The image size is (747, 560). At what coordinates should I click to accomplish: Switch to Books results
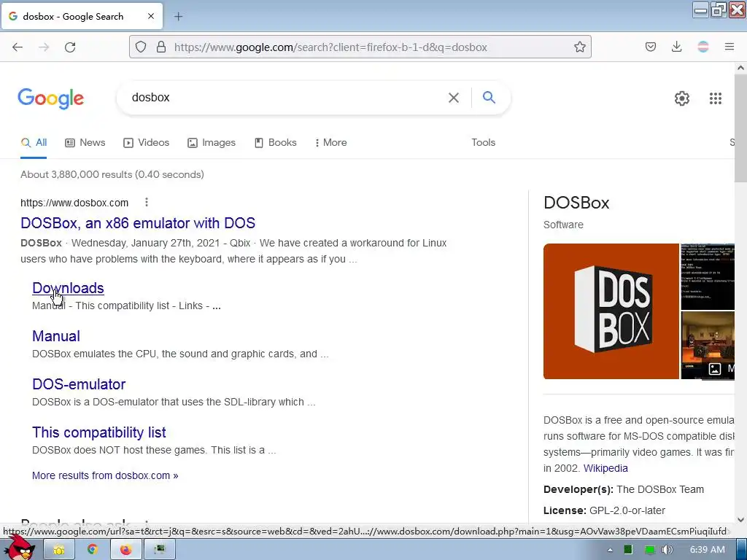click(275, 142)
